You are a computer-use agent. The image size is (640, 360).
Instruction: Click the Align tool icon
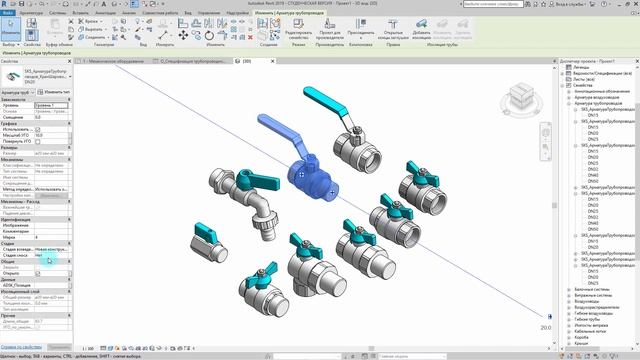click(183, 24)
